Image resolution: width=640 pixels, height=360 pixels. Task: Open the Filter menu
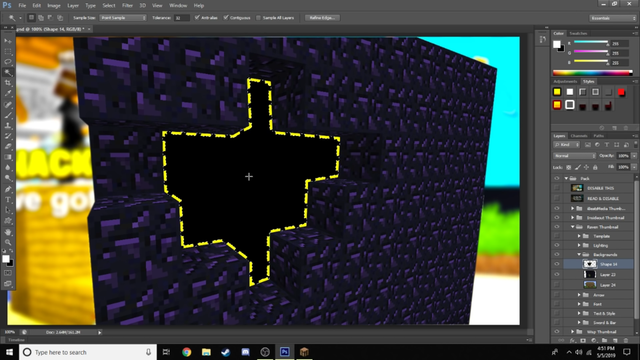tap(127, 6)
